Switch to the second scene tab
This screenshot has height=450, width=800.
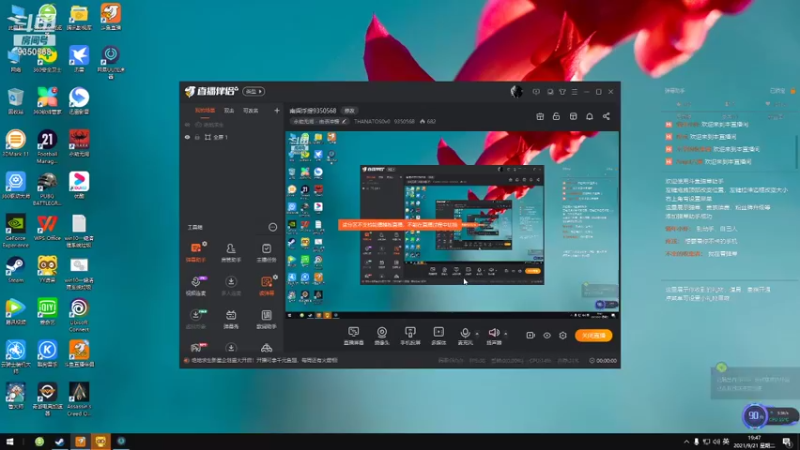(x=229, y=110)
